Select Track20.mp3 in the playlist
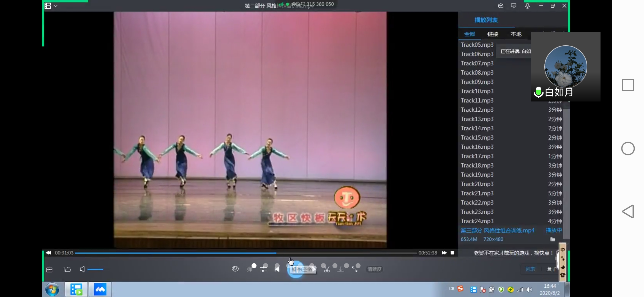The height and width of the screenshot is (297, 644). (x=511, y=184)
